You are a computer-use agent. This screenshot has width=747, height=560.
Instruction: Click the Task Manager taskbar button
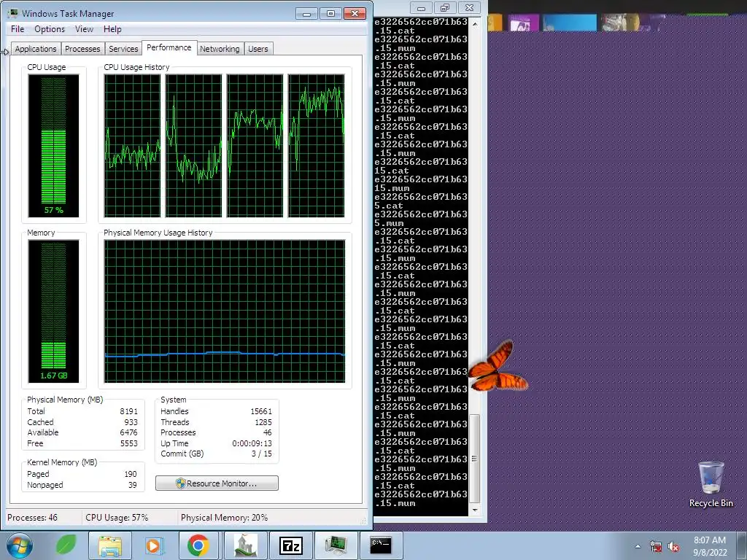tap(336, 545)
